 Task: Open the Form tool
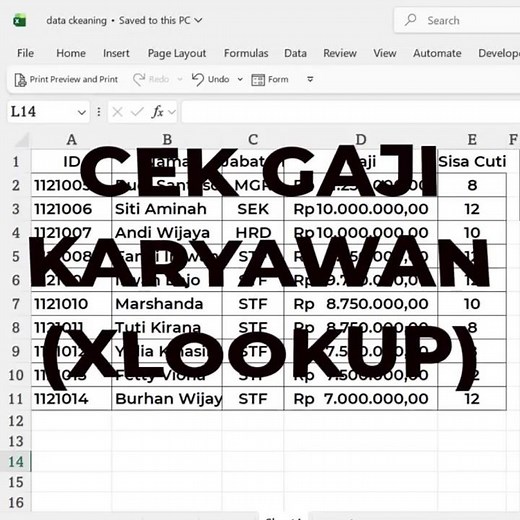point(270,79)
